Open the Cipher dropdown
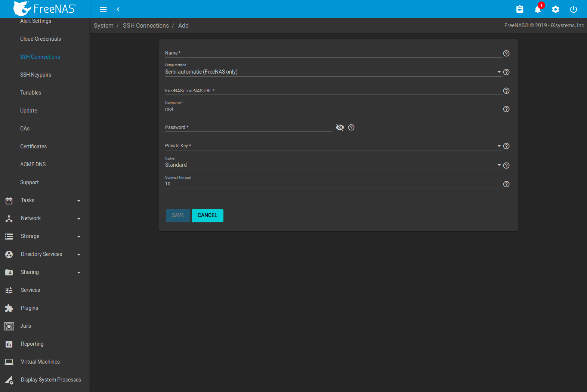Viewport: 587px width, 392px height. (333, 165)
